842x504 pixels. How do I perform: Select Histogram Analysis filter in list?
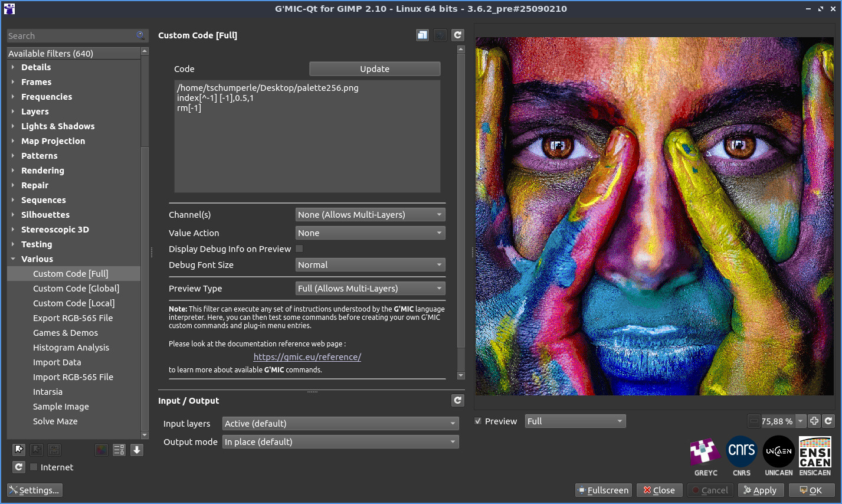pos(71,348)
